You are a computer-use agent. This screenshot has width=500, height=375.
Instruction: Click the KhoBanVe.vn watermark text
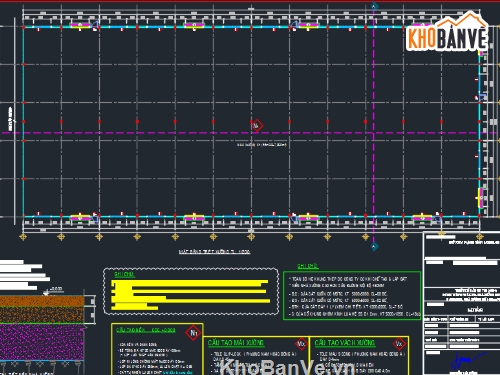coord(287,368)
